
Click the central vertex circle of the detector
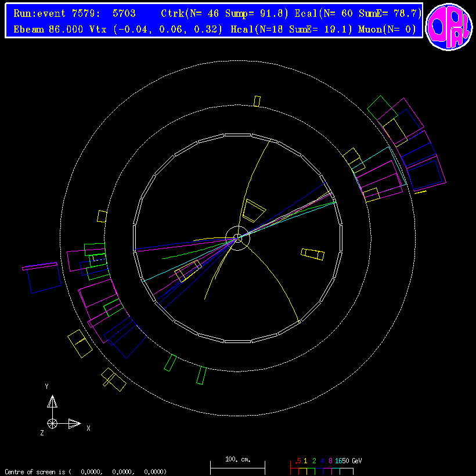tap(237, 237)
